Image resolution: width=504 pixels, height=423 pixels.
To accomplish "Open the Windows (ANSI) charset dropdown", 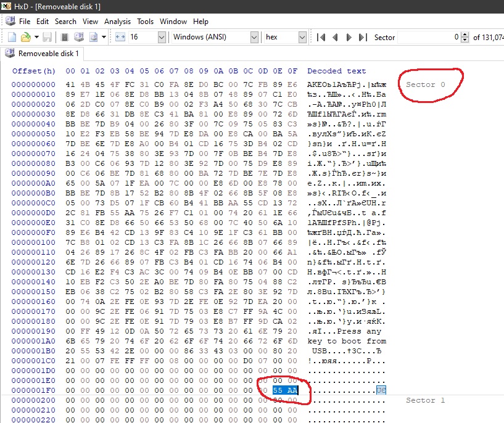I will tap(254, 37).
